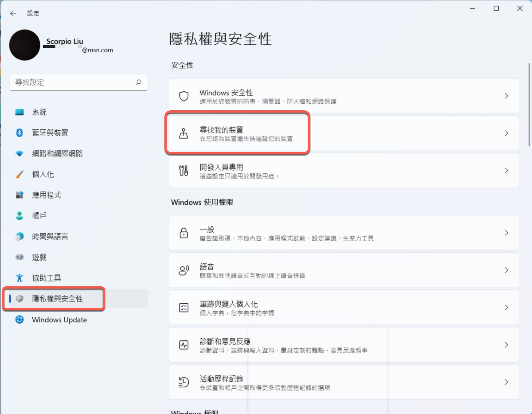Open 系統 in the sidebar
Viewport: 532px width, 414px height.
[x=39, y=112]
